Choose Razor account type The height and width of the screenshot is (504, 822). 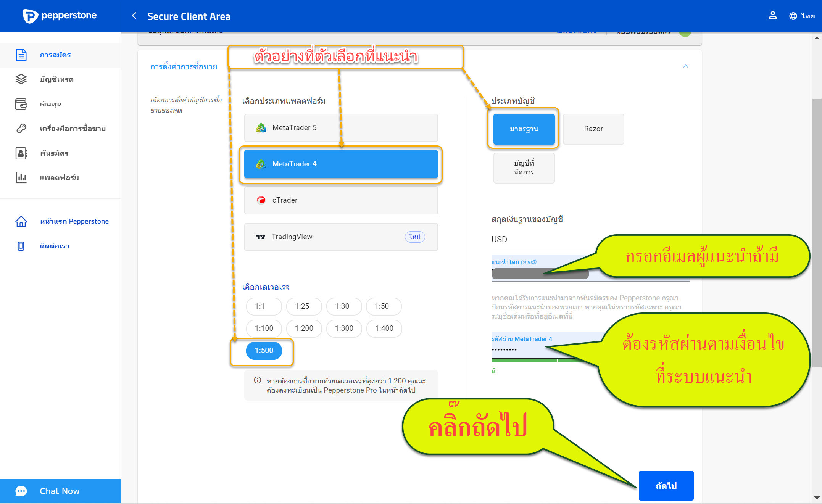tap(593, 129)
